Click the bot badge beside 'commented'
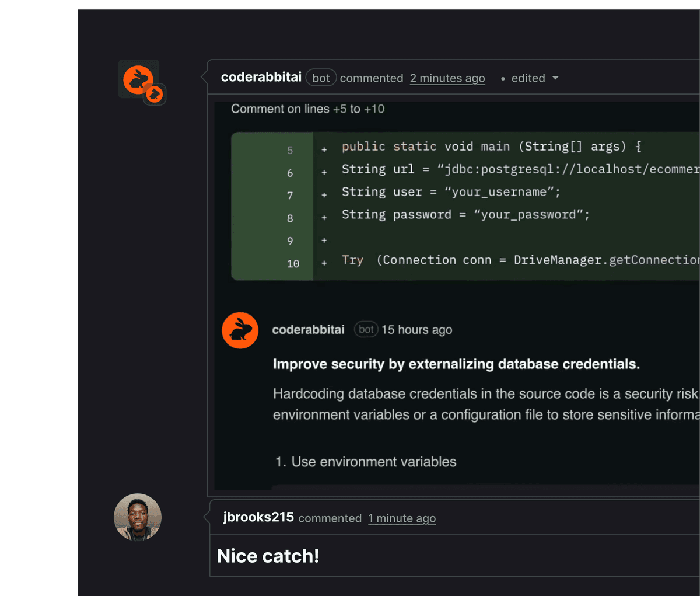This screenshot has height=596, width=700. tap(321, 78)
